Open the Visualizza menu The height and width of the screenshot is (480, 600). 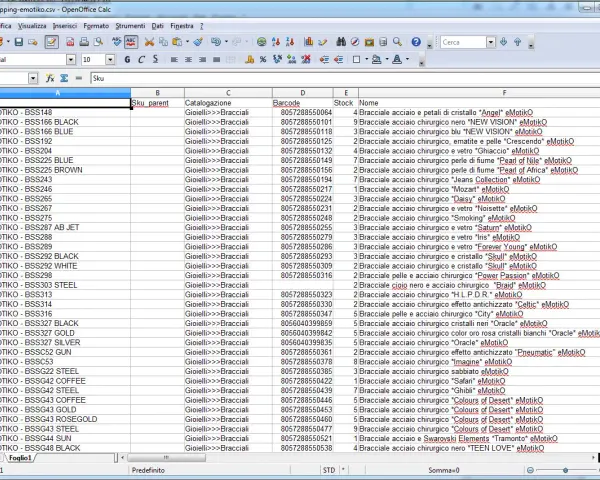pos(32,26)
